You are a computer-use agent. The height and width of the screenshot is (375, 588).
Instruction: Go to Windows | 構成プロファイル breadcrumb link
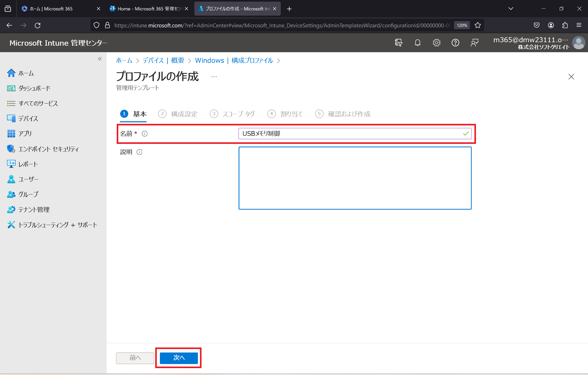(x=234, y=60)
